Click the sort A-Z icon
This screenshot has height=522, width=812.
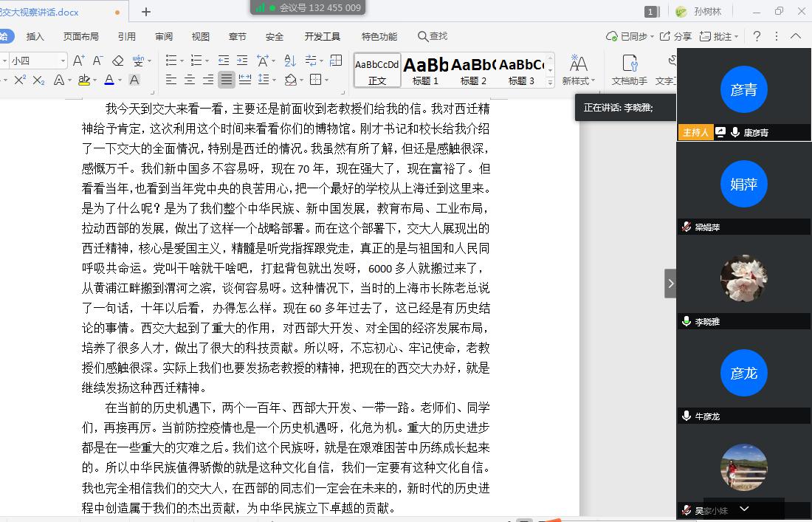290,61
